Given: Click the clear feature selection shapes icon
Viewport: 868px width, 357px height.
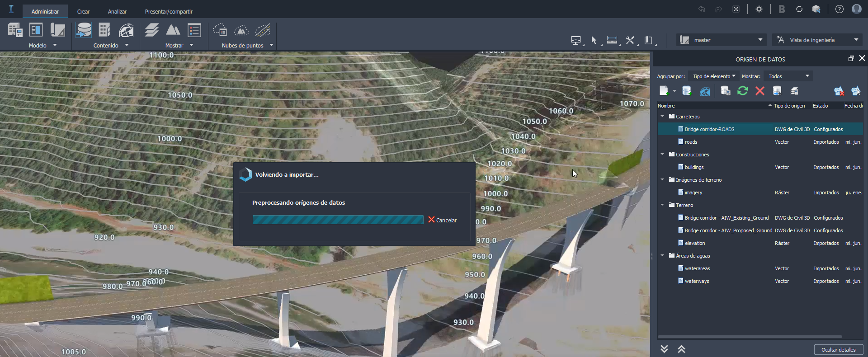Looking at the screenshot, I should click(x=839, y=91).
